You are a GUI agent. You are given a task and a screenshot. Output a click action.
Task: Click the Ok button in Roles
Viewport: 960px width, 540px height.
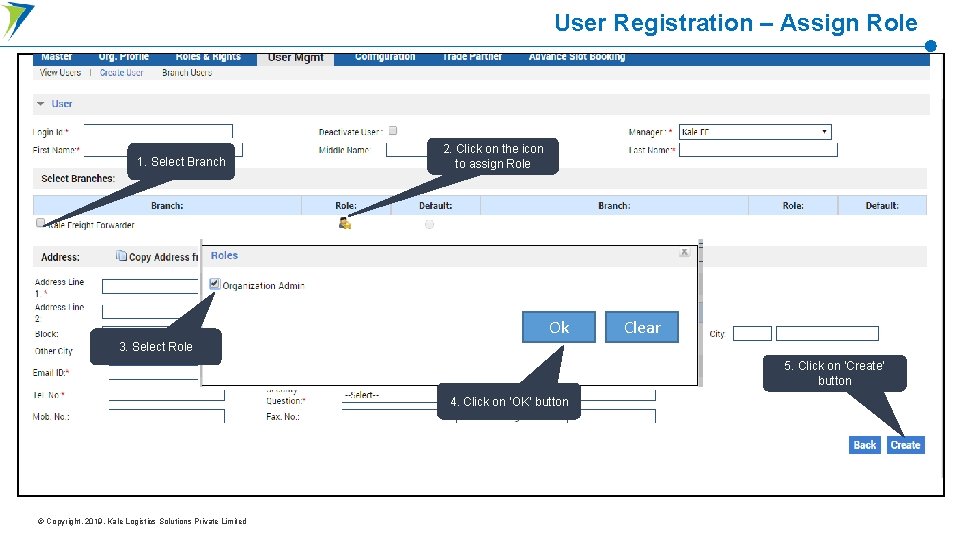pyautogui.click(x=558, y=327)
